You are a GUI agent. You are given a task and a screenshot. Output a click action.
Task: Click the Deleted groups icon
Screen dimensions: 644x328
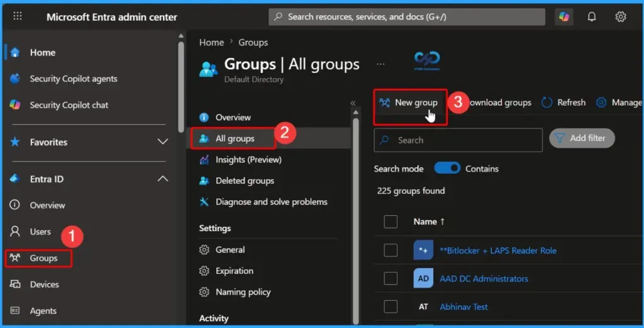204,181
